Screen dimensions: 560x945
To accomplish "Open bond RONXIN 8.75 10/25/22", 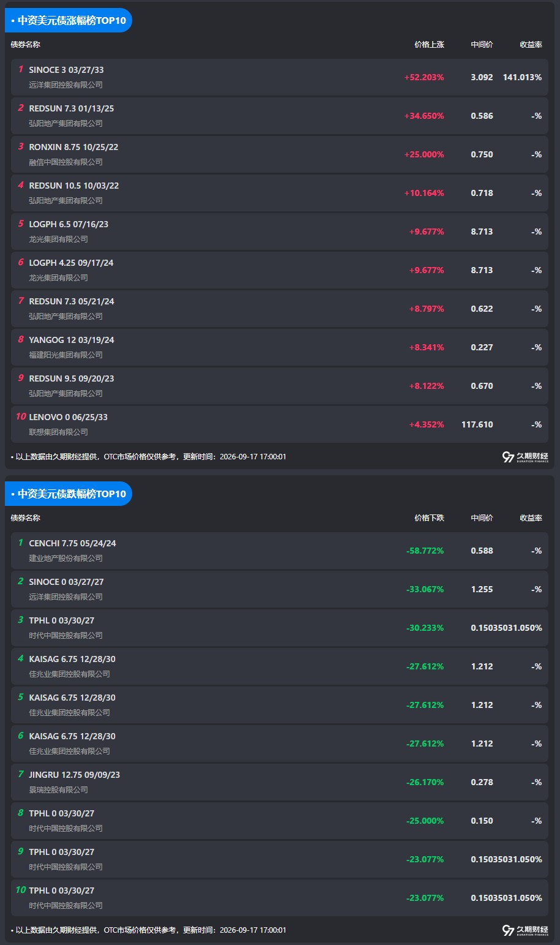I will point(73,147).
